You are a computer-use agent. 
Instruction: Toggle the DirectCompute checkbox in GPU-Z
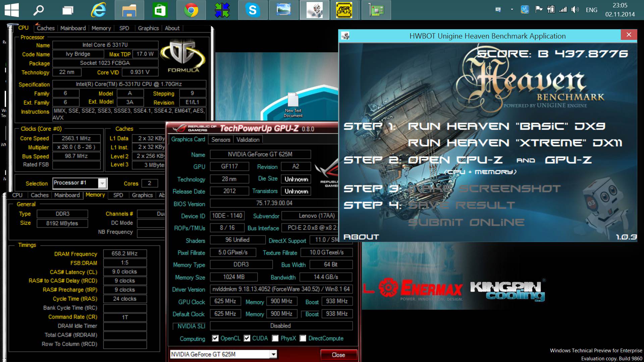303,338
